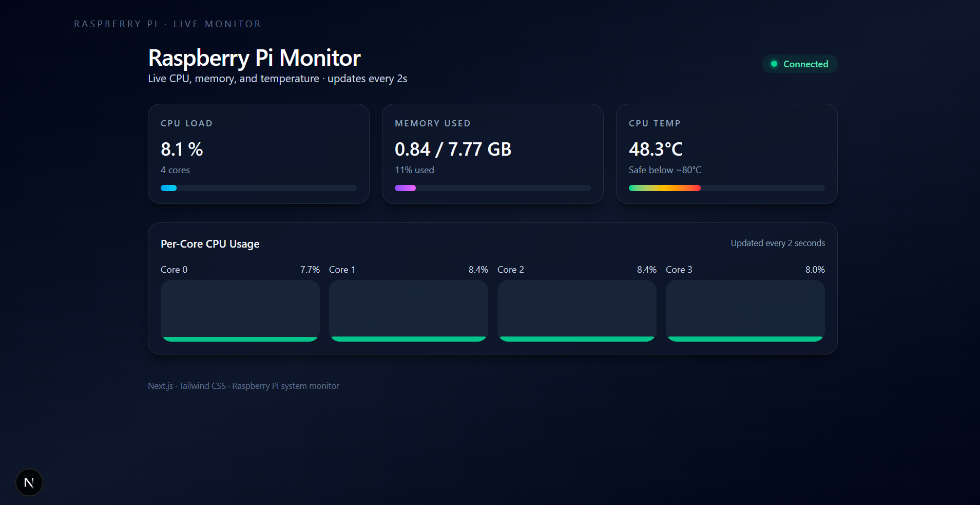
Task: Click the CPU TEMP card
Action: pos(726,154)
